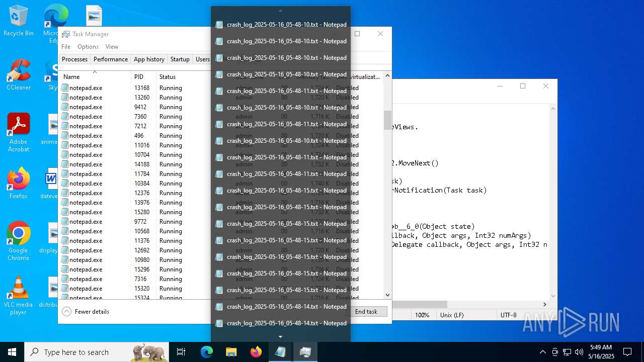The width and height of the screenshot is (644, 362).
Task: Open File Explorer from the taskbar
Action: [x=231, y=352]
